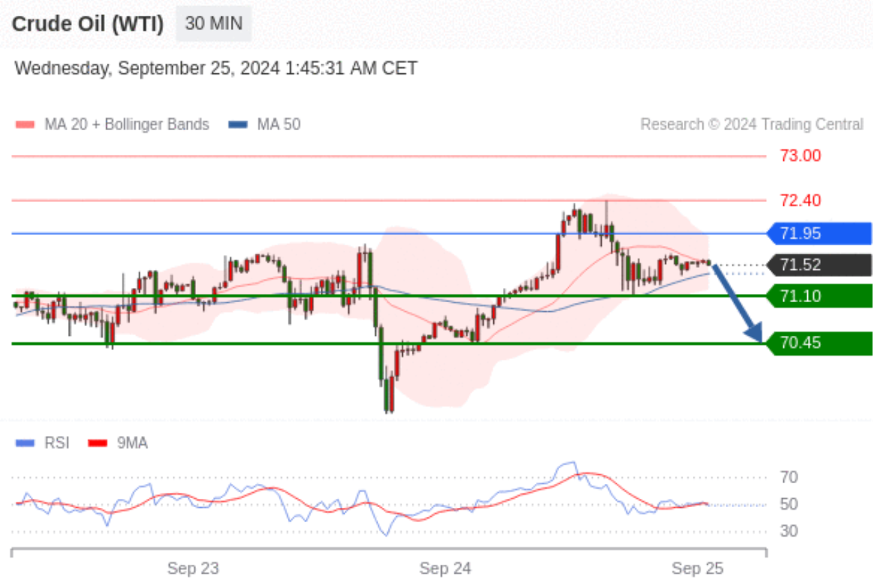Click the 9MA red legend swatch
This screenshot has height=588, width=873.
pos(99,443)
